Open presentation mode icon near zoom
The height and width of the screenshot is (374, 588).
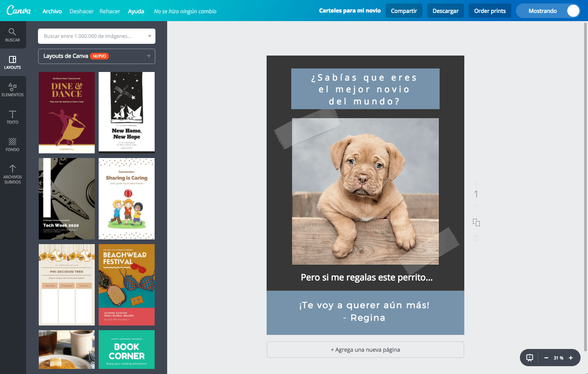coord(530,358)
